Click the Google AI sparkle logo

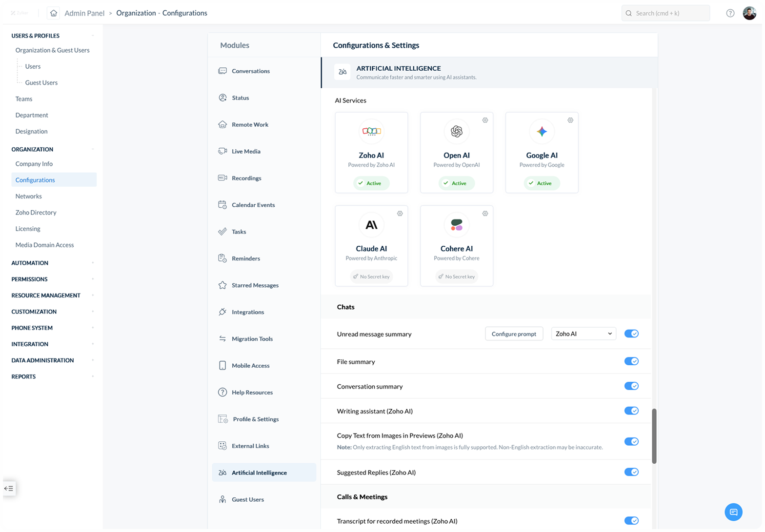[x=542, y=131]
